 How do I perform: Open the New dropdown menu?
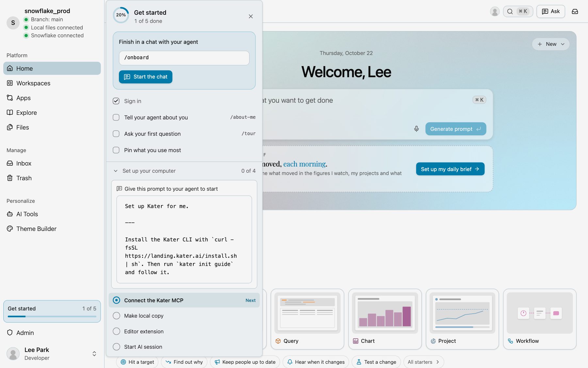(551, 44)
